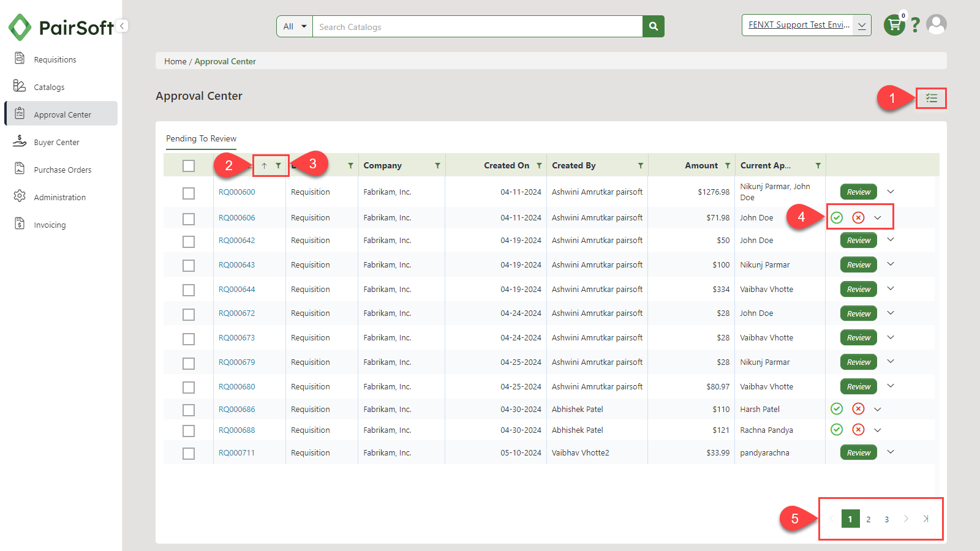
Task: Open Buyer Center in the sidebar
Action: click(61, 142)
